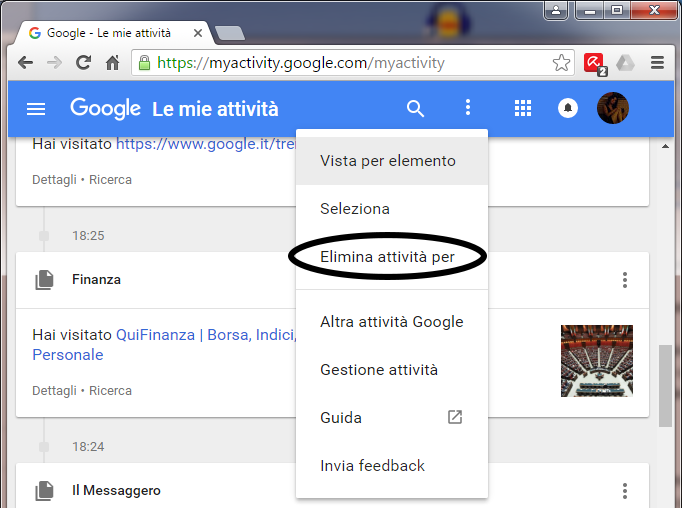Click the 18:24 timestamp
Screen dimensions: 682x508
click(88, 447)
